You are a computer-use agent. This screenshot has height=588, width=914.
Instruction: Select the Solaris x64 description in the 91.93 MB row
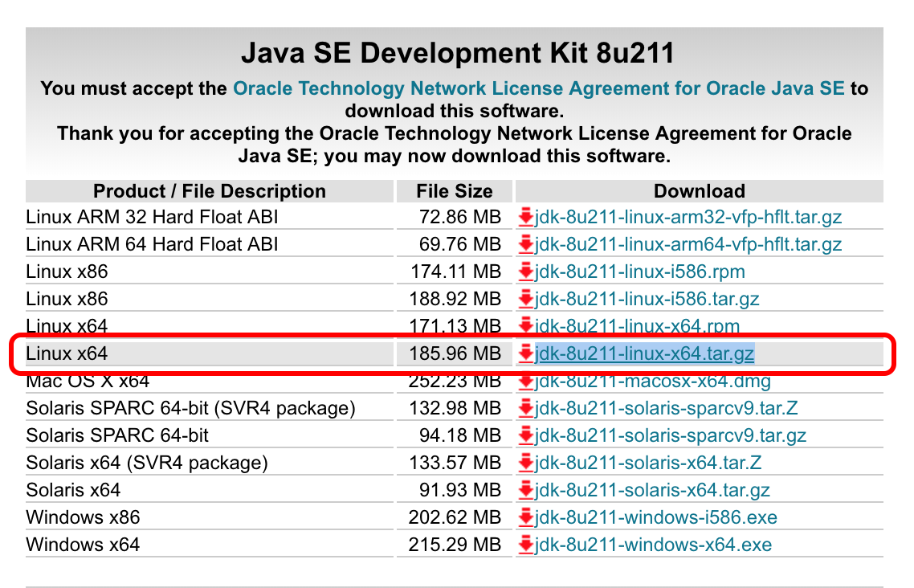[73, 490]
